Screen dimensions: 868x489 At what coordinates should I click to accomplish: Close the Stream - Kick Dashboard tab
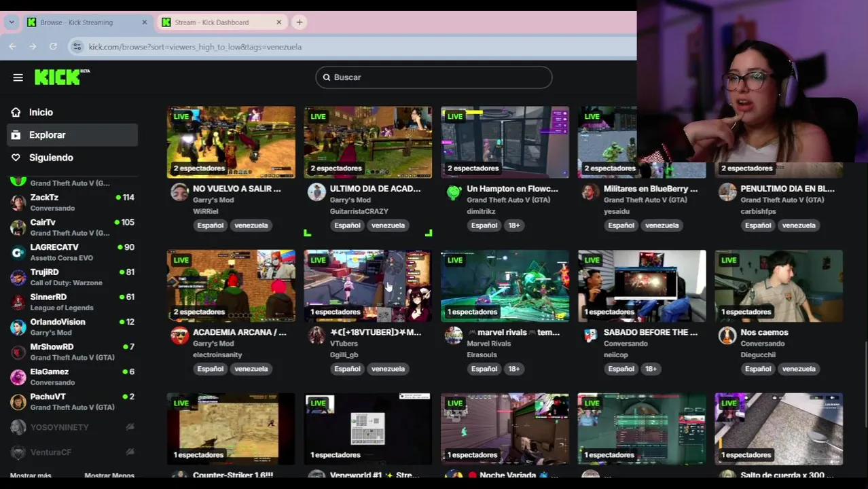[278, 22]
